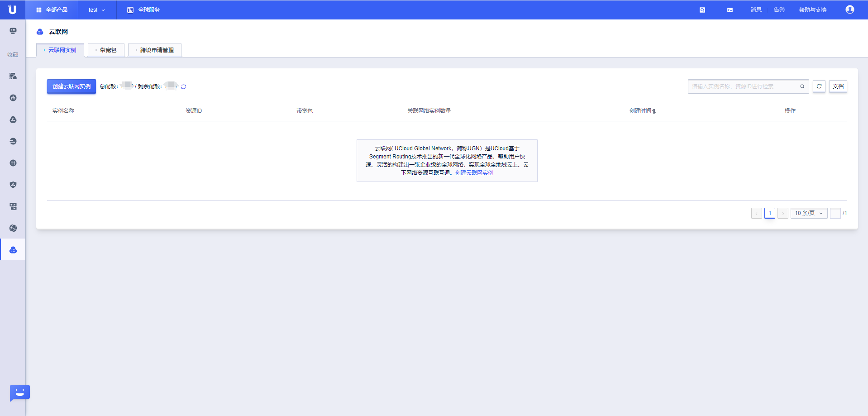Click the magnifier icon in the instance search box
Image resolution: width=868 pixels, height=416 pixels.
[802, 86]
